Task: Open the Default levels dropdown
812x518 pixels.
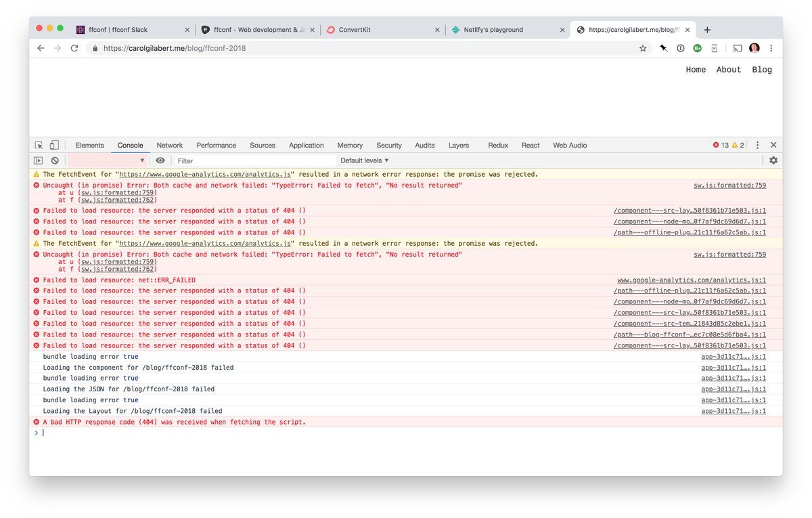Action: [x=365, y=160]
